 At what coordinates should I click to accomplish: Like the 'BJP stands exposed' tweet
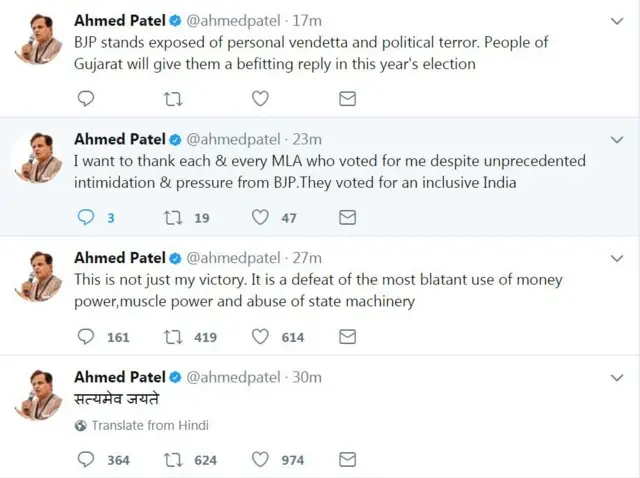point(260,98)
